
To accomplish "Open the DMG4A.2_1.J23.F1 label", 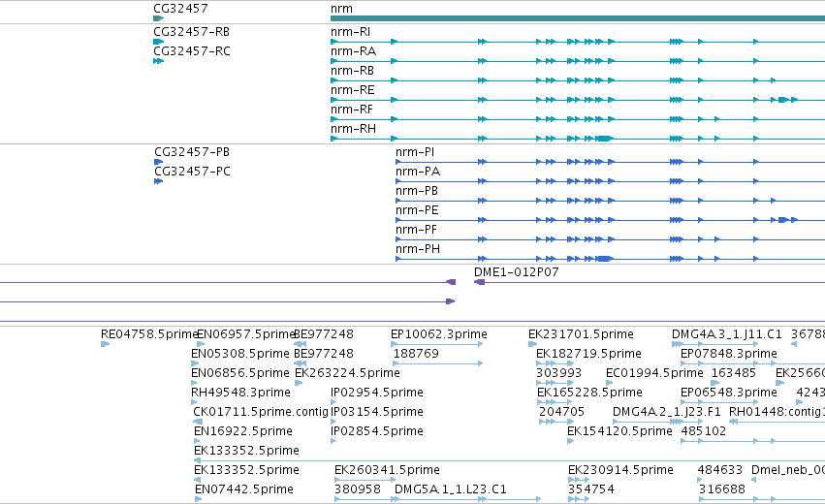I will click(667, 412).
